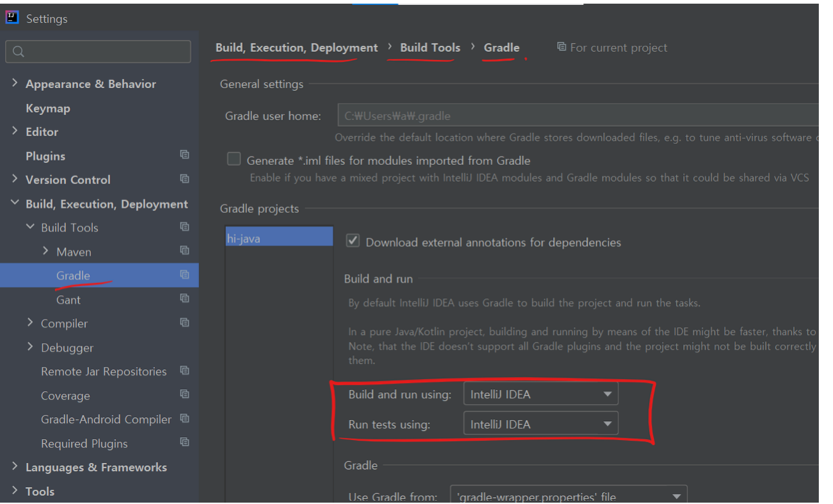Click the project-scope icon beside Remote Jar Repositories
The height and width of the screenshot is (504, 833).
[185, 371]
